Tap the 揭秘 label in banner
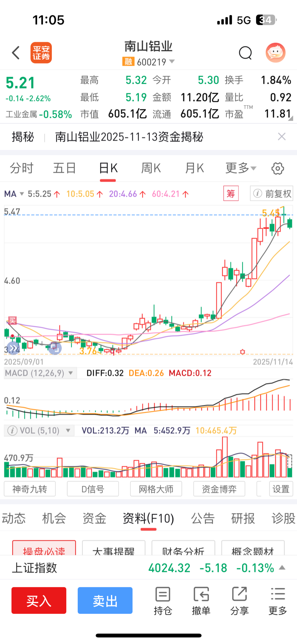 23,137
